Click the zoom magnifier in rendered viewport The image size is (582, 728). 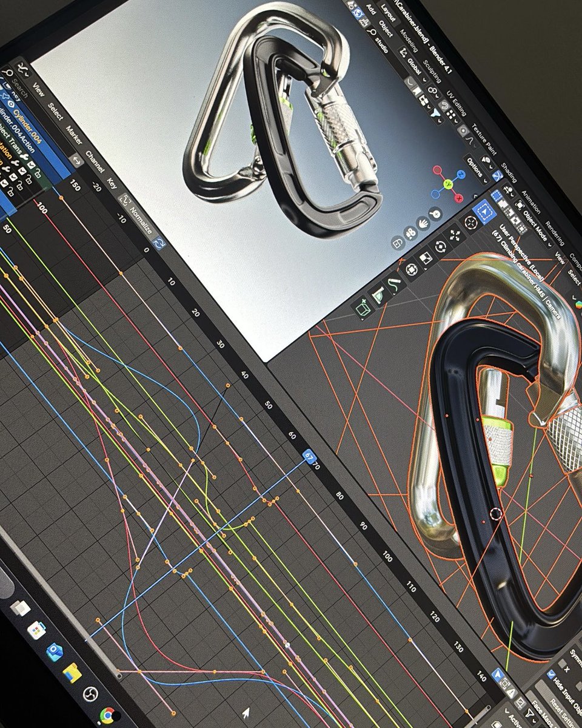435,214
